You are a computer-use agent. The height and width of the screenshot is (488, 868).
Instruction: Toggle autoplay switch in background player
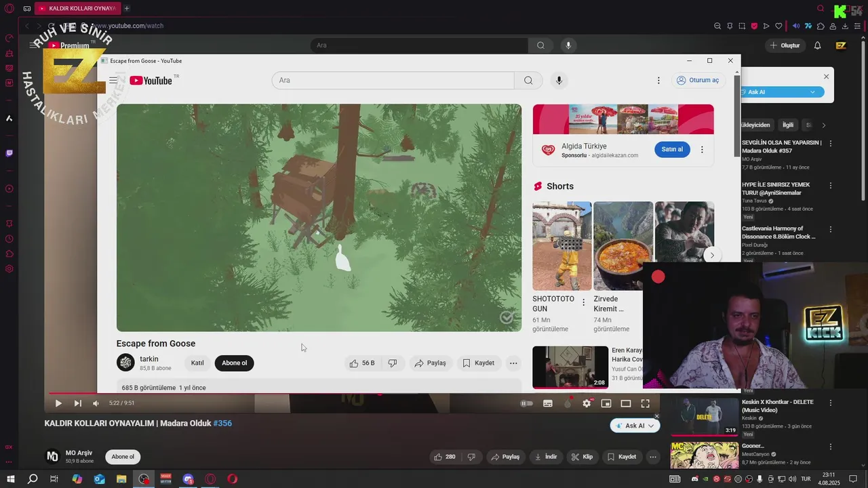pyautogui.click(x=527, y=403)
